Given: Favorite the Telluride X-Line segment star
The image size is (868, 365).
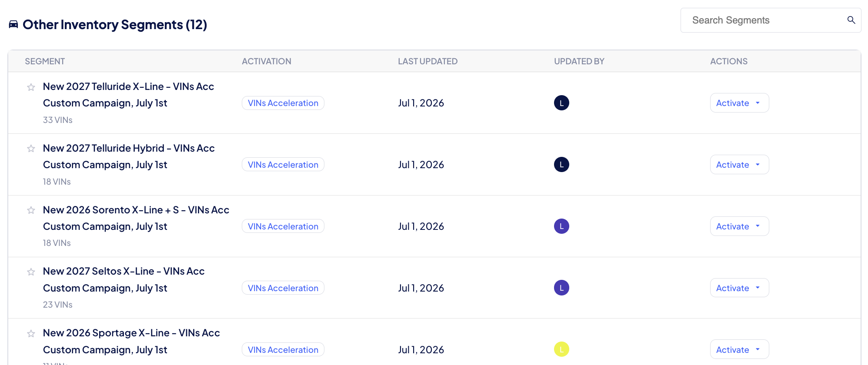Looking at the screenshot, I should (x=31, y=87).
